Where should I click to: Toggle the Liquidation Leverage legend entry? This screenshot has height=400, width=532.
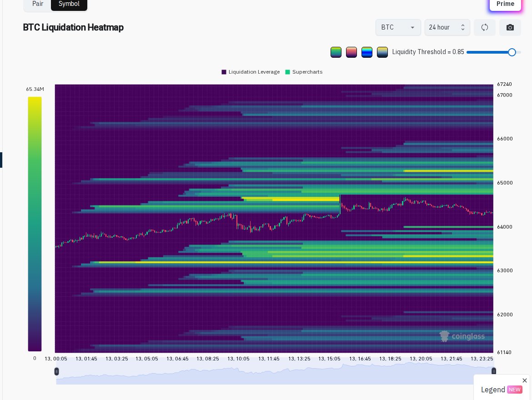tap(251, 72)
